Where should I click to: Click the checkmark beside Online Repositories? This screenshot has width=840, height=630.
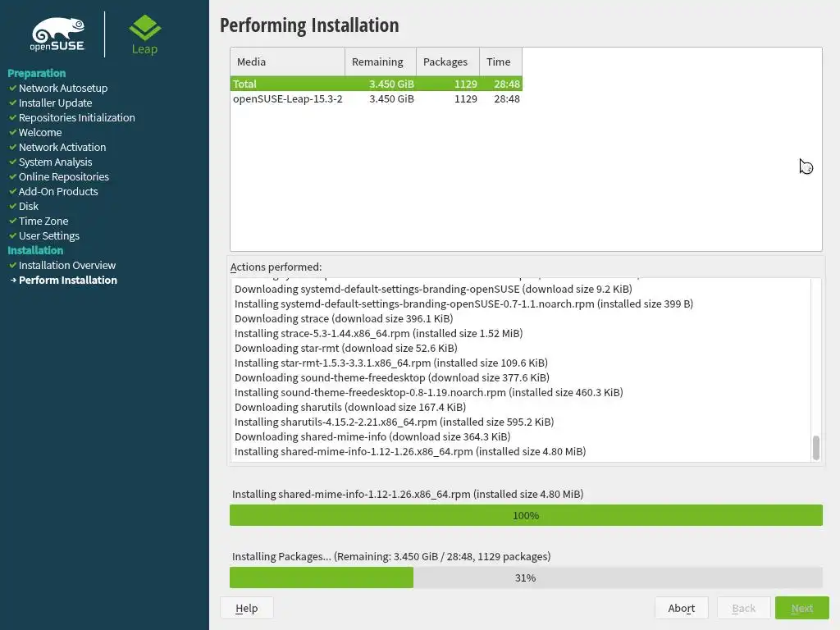(13, 176)
